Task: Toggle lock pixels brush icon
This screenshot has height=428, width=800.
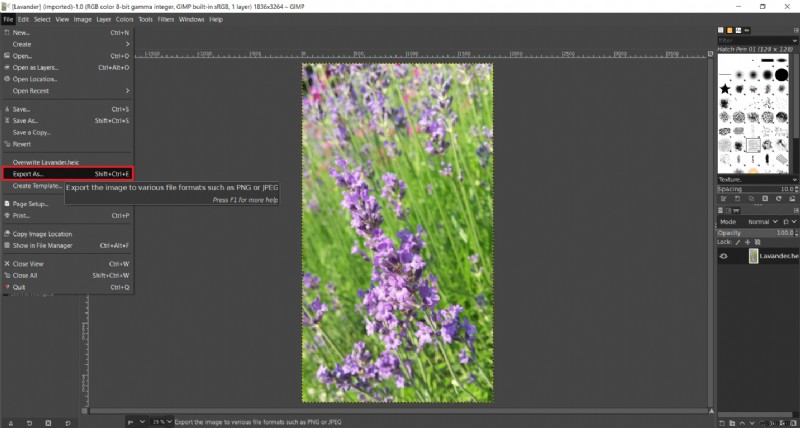Action: tap(738, 242)
